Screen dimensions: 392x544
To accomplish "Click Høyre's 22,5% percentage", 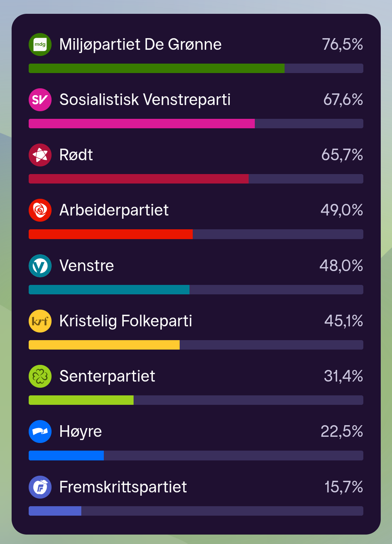I will [342, 431].
